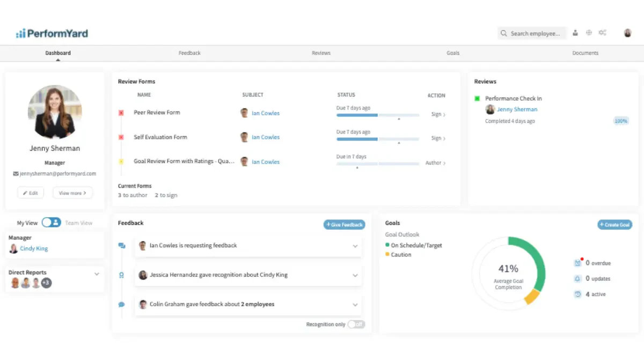
Task: Click the active clock icon in Goals
Action: (577, 294)
